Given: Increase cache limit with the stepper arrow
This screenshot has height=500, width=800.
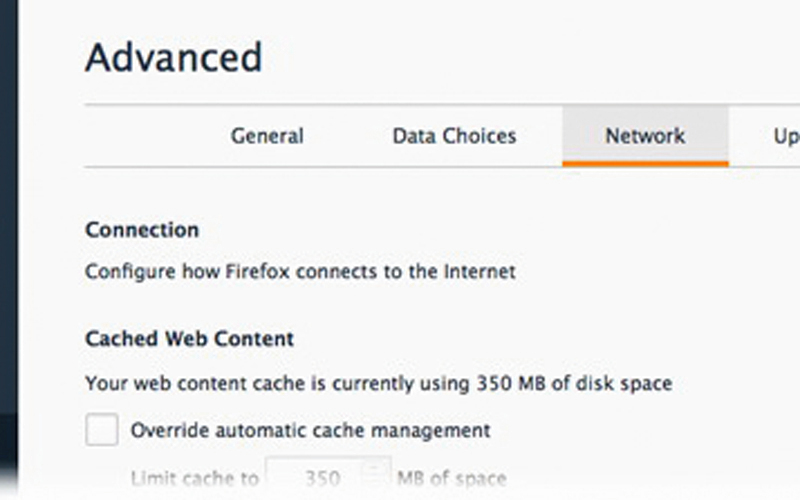Looking at the screenshot, I should tap(376, 468).
